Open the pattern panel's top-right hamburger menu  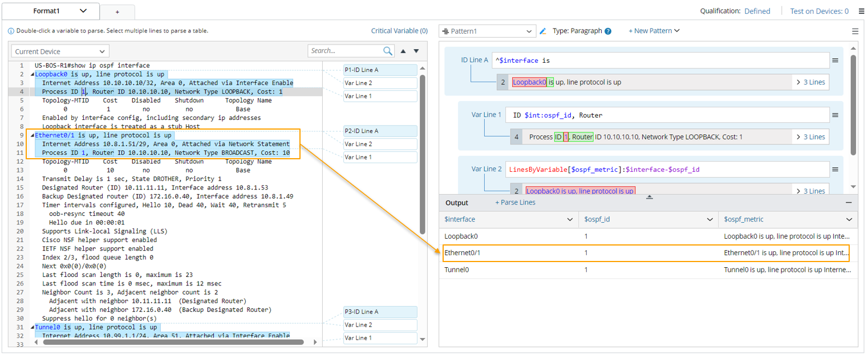tap(855, 31)
